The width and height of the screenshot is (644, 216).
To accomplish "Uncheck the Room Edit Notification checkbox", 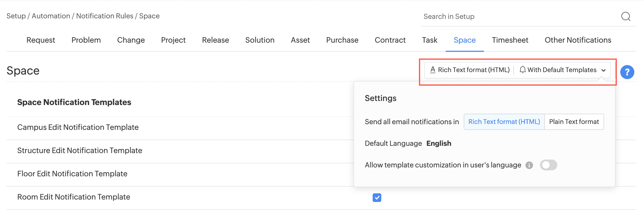I will coord(377,198).
